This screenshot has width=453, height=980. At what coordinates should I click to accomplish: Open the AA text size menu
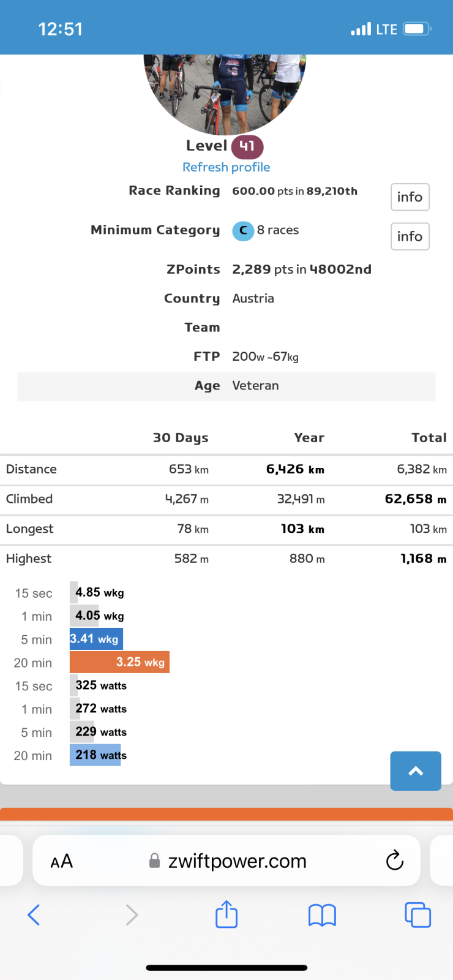click(x=62, y=861)
